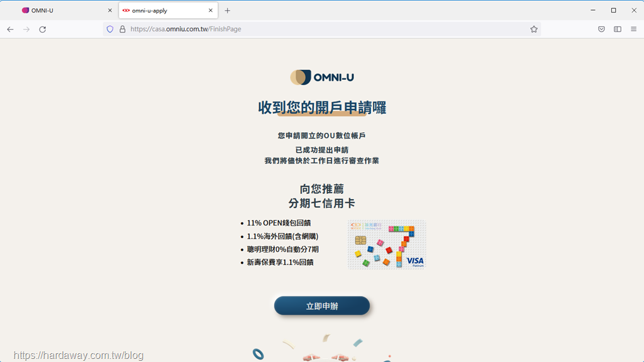Reload the current page
The width and height of the screenshot is (644, 362).
42,29
